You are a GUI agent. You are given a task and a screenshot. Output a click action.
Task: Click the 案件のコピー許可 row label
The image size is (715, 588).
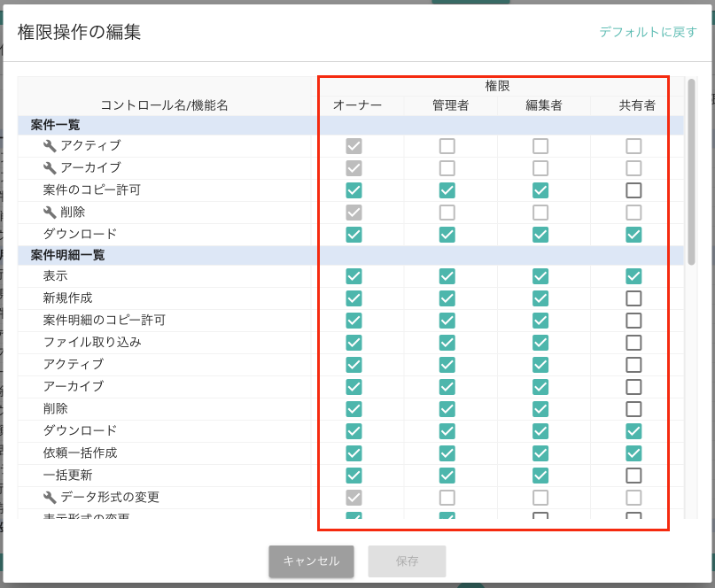pos(92,190)
